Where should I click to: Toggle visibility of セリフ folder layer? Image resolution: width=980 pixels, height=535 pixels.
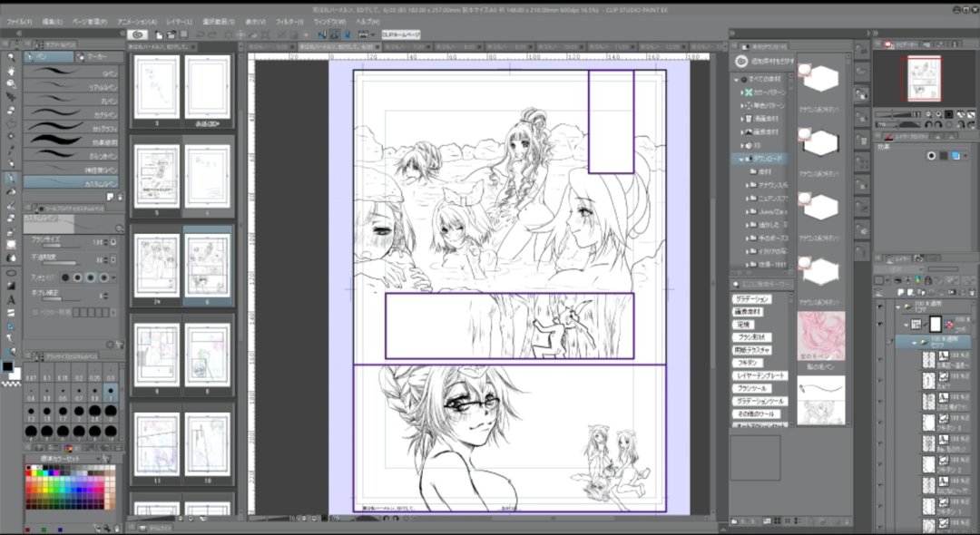(880, 343)
